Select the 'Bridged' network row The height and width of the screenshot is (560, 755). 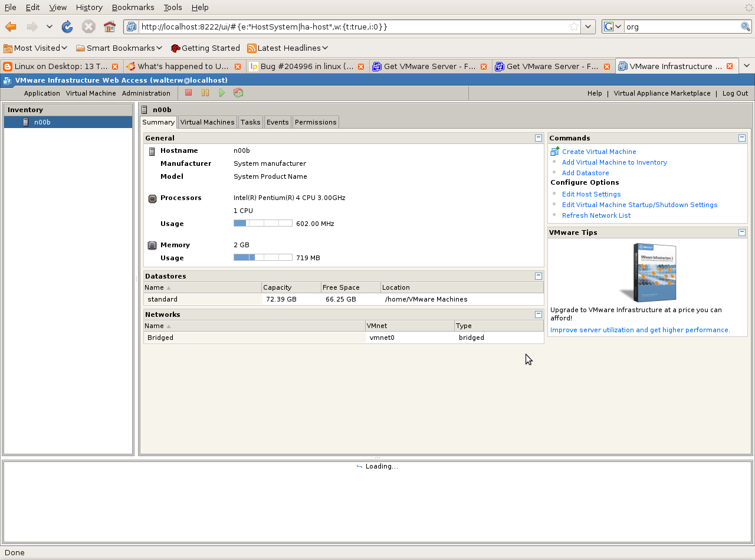coord(343,338)
